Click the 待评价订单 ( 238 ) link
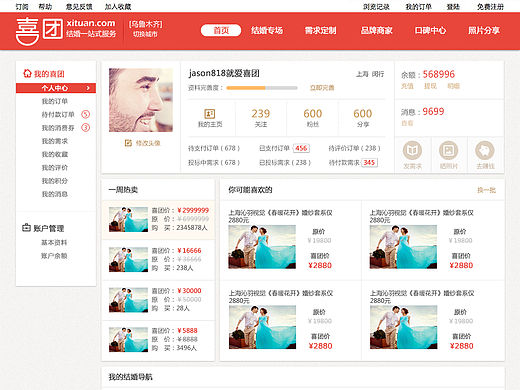Image resolution: width=520 pixels, height=390 pixels. tap(354, 148)
